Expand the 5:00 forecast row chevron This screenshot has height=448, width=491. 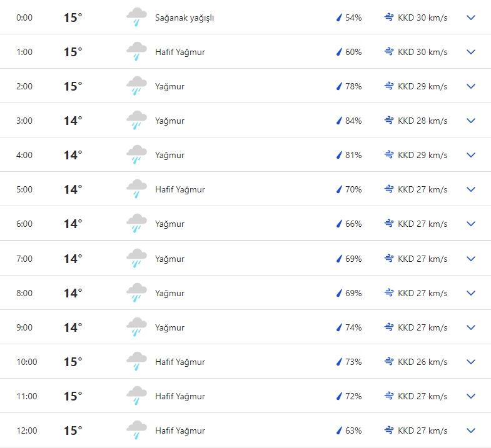point(471,189)
